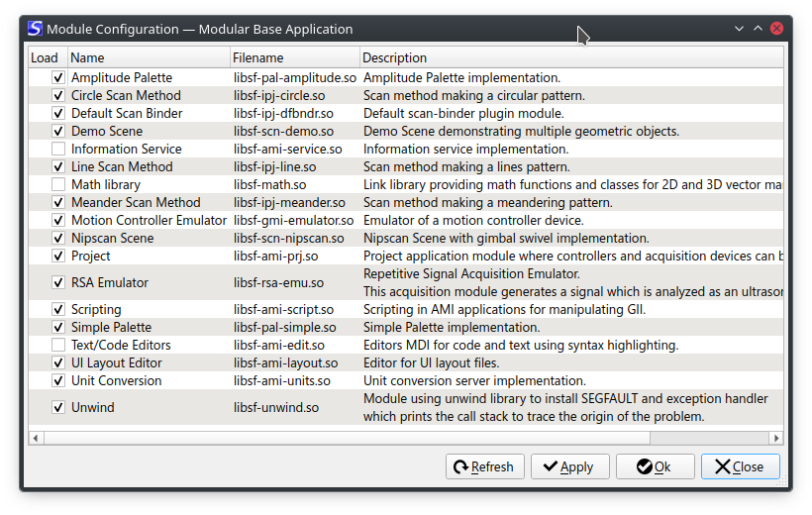Uncheck the Simple Palette checkbox
Screen dimensions: 812x515
(58, 328)
